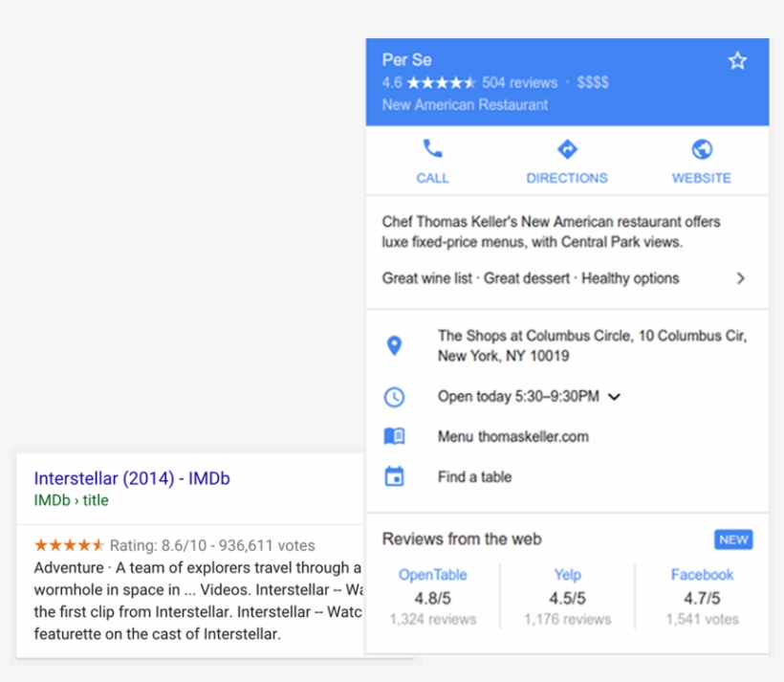Click the 504 reviews link
The height and width of the screenshot is (682, 784).
click(x=519, y=82)
